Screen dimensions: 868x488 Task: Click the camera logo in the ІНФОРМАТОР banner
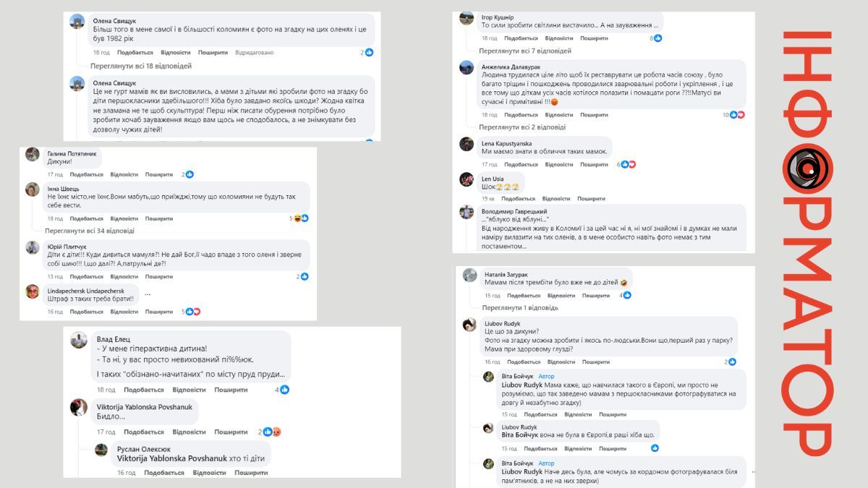[x=807, y=170]
